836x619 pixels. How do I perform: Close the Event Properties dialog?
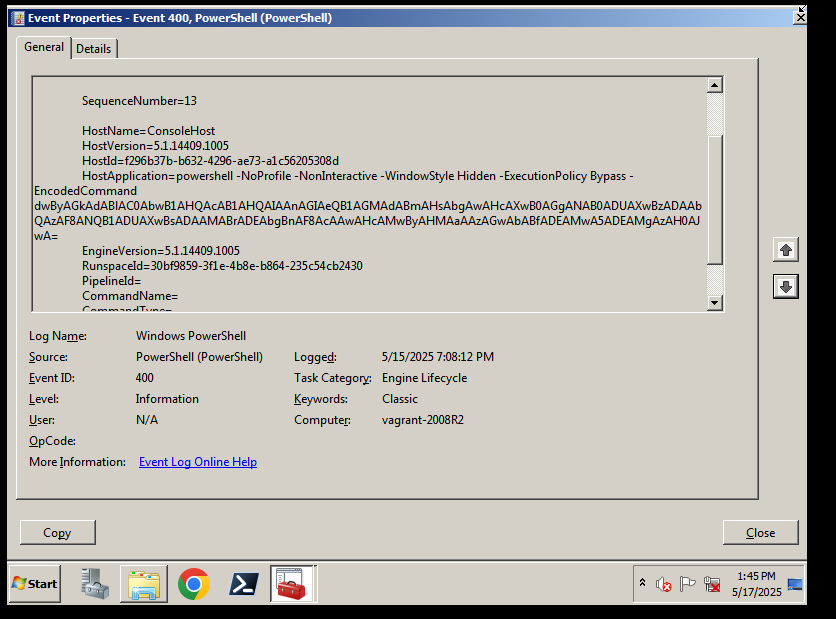pos(760,533)
